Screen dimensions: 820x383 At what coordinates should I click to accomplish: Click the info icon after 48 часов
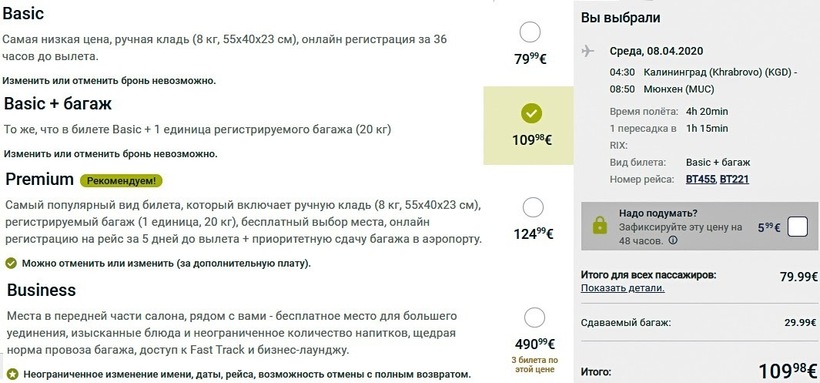tap(673, 241)
